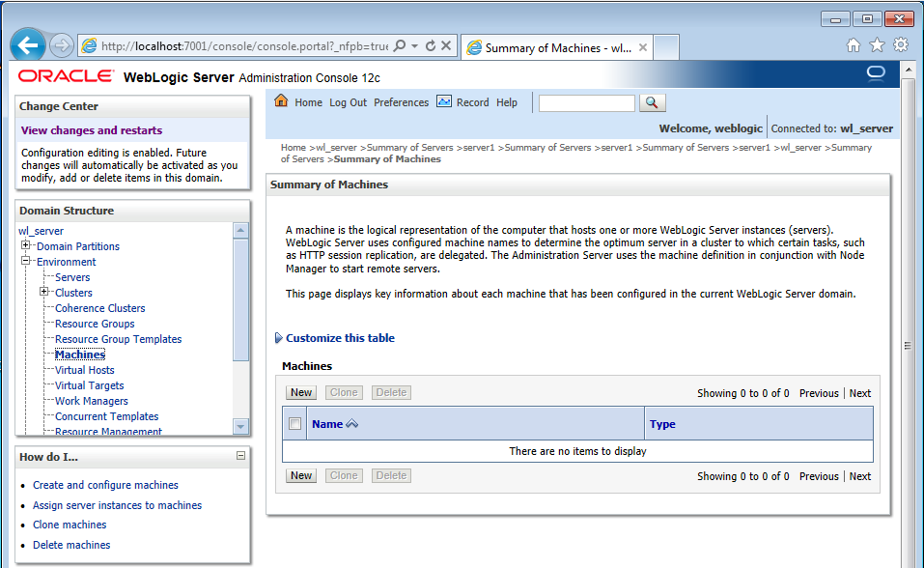Click the console Home house icon
The height and width of the screenshot is (568, 924).
pyautogui.click(x=281, y=100)
